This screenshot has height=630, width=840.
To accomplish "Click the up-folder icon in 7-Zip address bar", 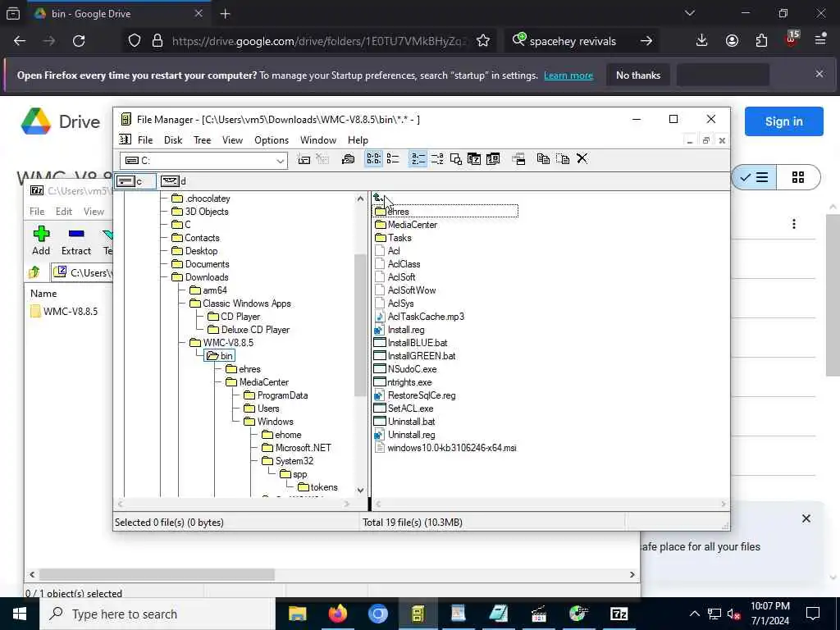I will [34, 272].
